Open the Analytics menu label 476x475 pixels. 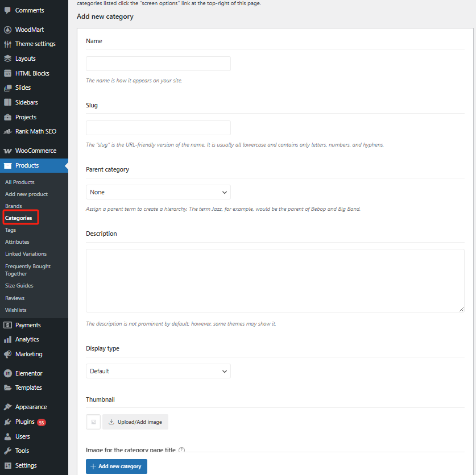point(27,339)
